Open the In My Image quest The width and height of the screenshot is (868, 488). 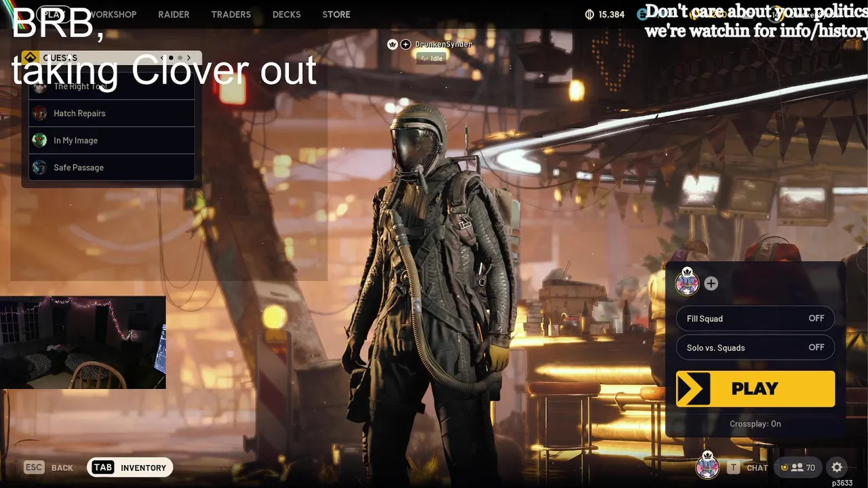pos(112,140)
